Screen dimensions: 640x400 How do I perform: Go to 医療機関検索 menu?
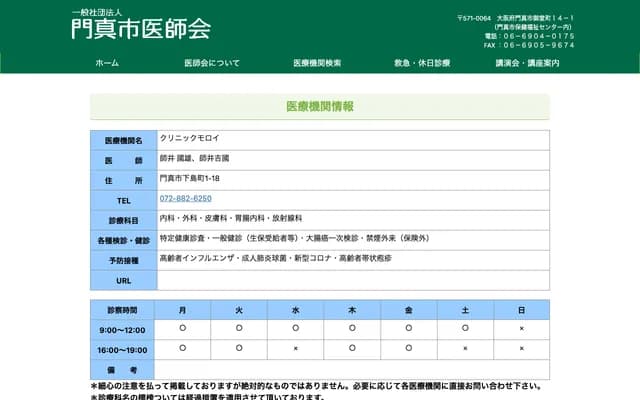(x=317, y=63)
